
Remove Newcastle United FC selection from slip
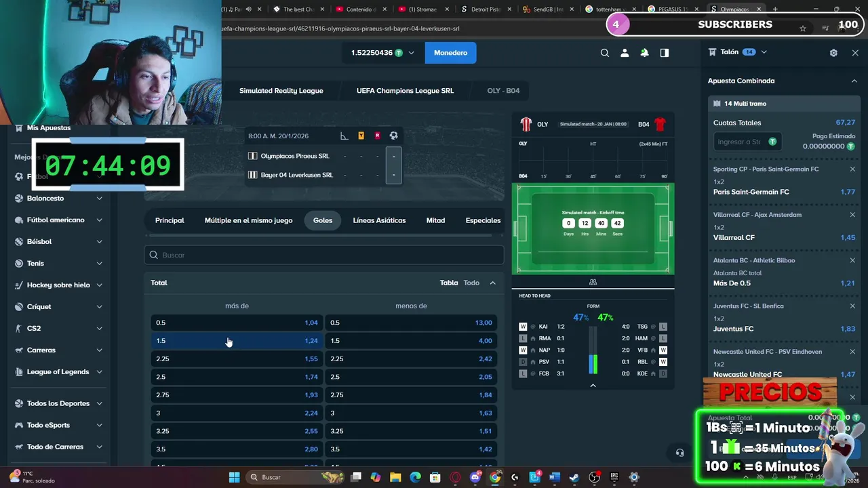click(x=852, y=352)
